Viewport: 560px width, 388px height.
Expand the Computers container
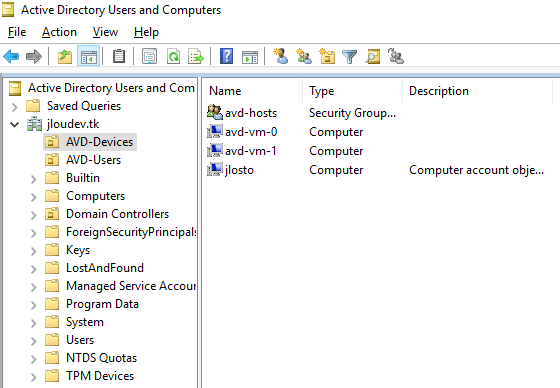[34, 197]
